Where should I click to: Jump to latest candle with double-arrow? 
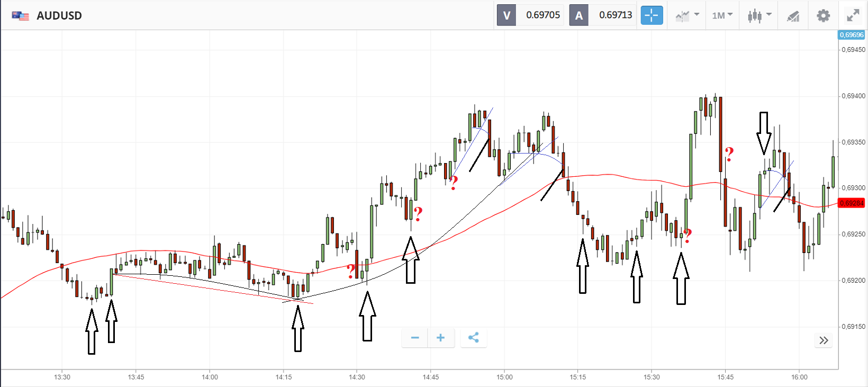point(824,340)
